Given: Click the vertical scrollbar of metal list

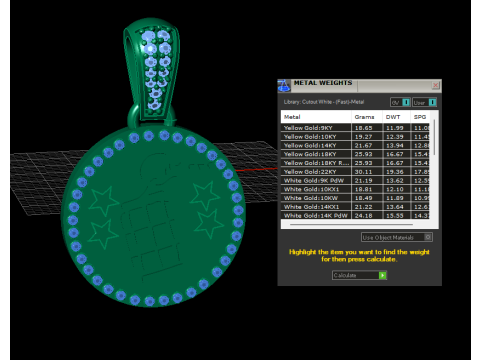Looking at the screenshot, I should 434,137.
